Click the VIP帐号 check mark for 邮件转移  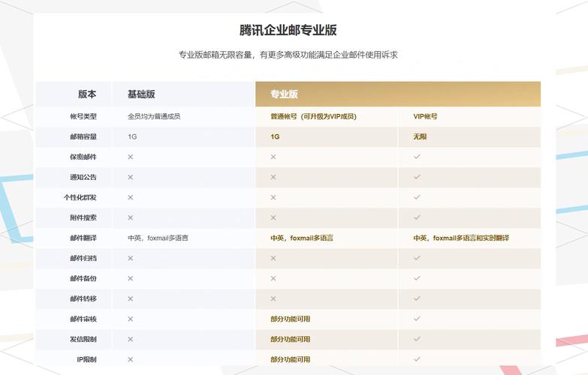417,298
